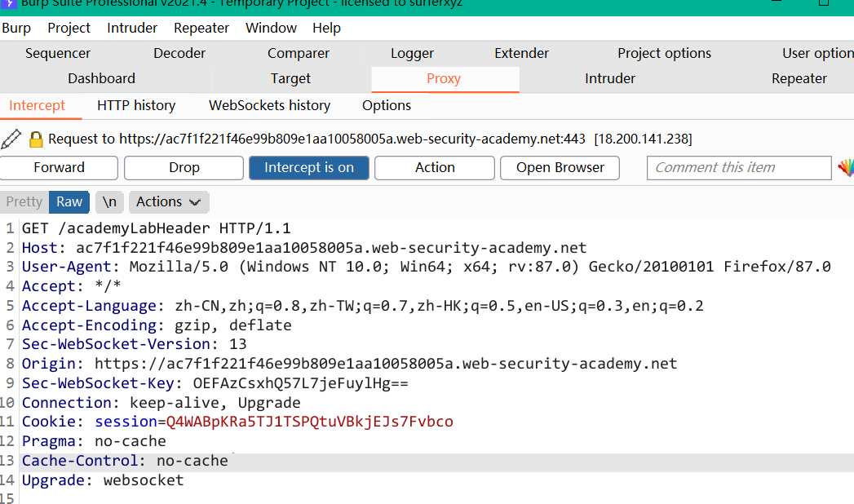Switch to the Repeater tool tab
This screenshot has width=854, height=504.
click(799, 78)
